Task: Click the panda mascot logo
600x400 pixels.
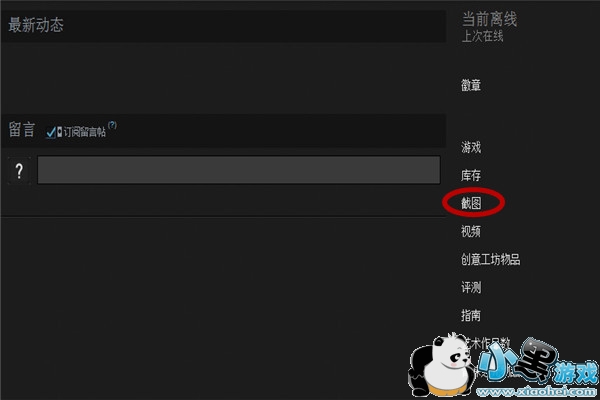Action: click(x=441, y=364)
